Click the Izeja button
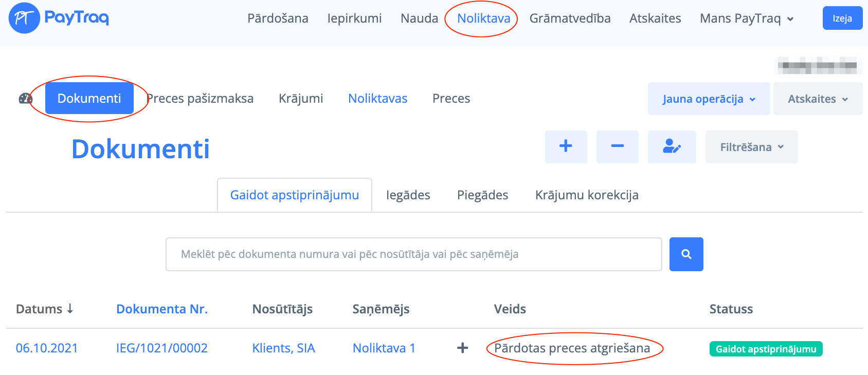Viewport: 868px width, 375px height. coord(842,18)
